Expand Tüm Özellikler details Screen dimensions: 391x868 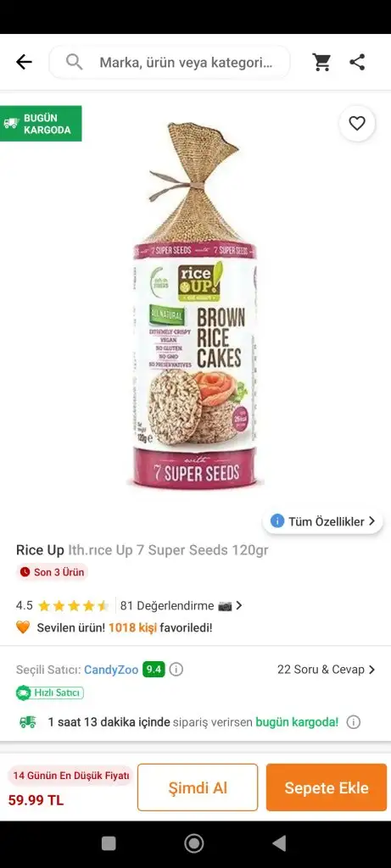tap(323, 521)
